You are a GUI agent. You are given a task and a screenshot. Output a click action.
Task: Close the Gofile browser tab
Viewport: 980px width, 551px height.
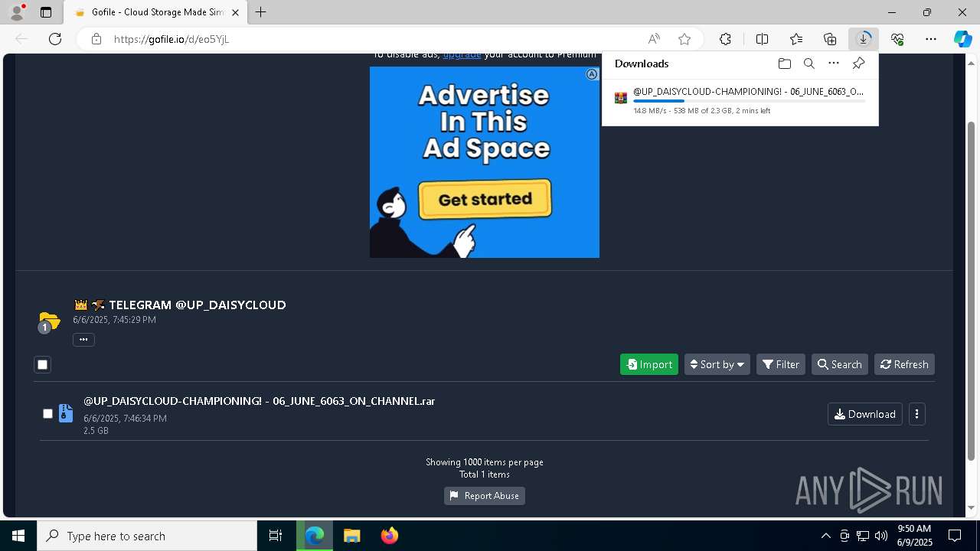coord(236,12)
